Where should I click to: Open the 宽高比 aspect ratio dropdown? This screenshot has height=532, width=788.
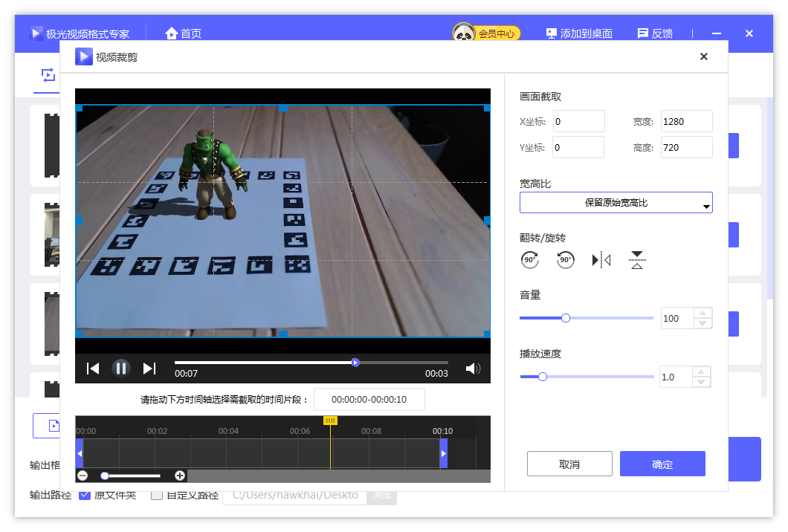[x=616, y=203]
